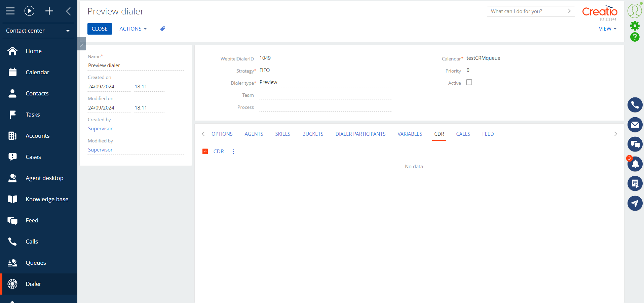Screen dimensions: 644x303
Task: Open Modified by Supervisor link
Action: [x=100, y=150]
